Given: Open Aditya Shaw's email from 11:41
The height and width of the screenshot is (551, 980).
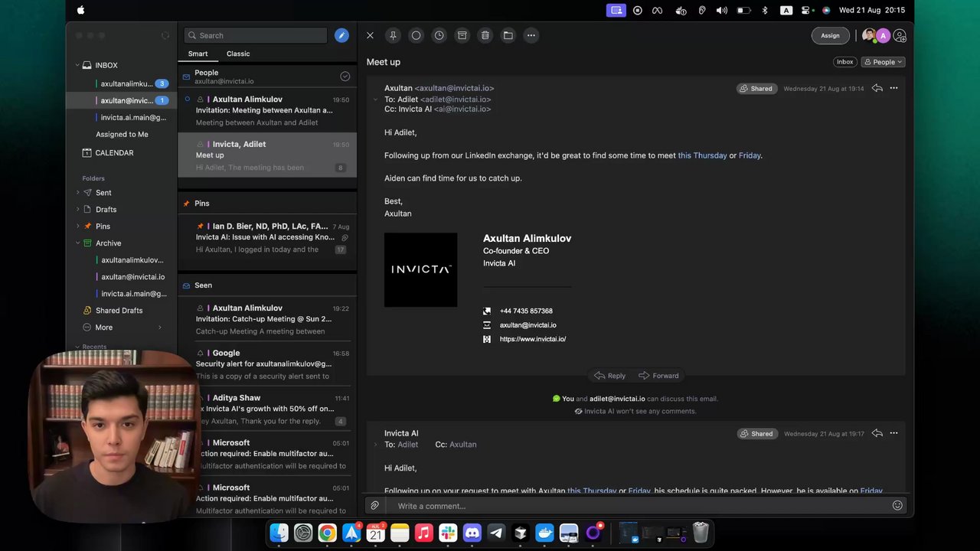Looking at the screenshot, I should coord(267,409).
